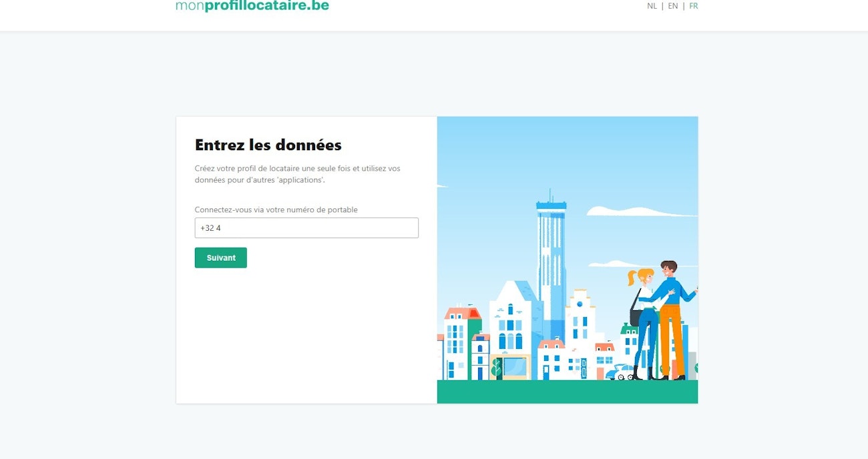Click the 'Connectez-vous via votre numéro' label
Viewport: 868px width, 459px height.
[276, 209]
